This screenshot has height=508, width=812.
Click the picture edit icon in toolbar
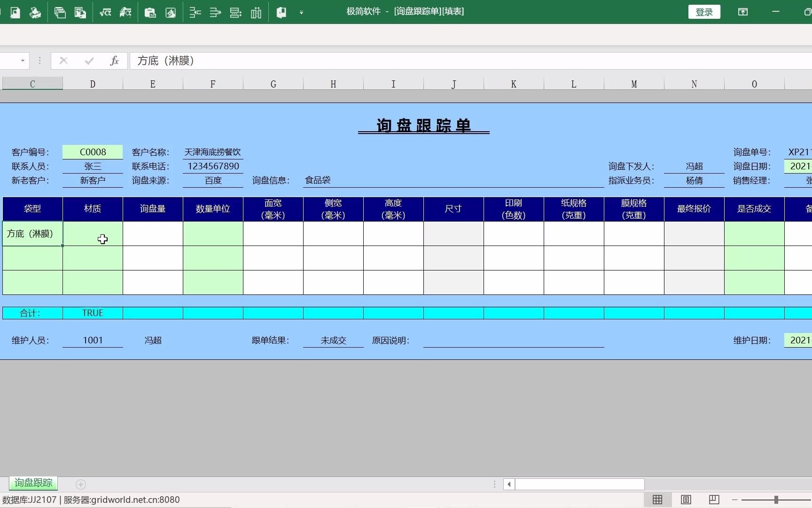coord(171,12)
